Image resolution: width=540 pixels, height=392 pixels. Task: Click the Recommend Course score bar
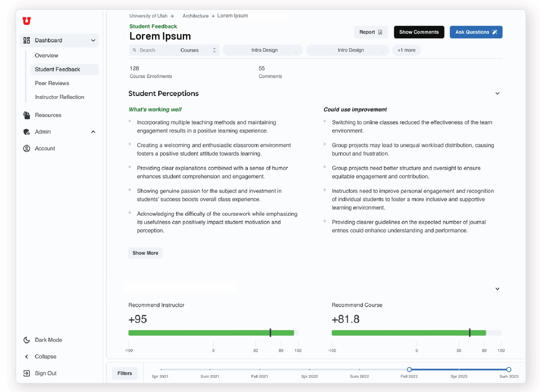click(x=417, y=333)
